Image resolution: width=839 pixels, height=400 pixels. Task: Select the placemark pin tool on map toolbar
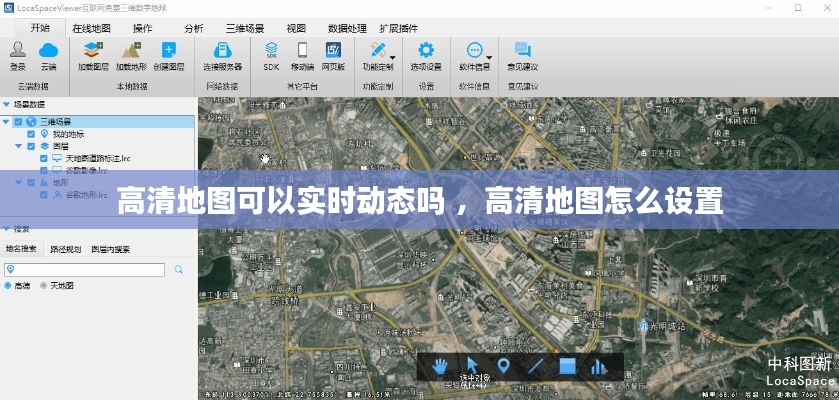pos(503,366)
